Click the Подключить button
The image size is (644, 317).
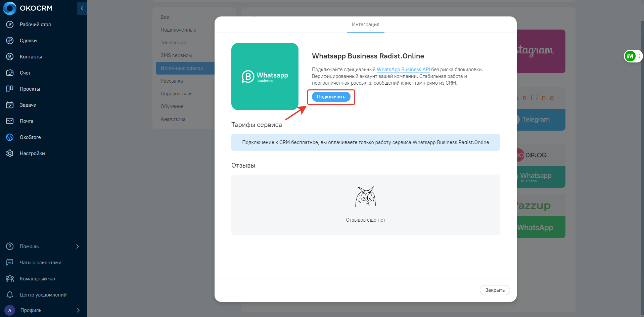[x=331, y=97]
